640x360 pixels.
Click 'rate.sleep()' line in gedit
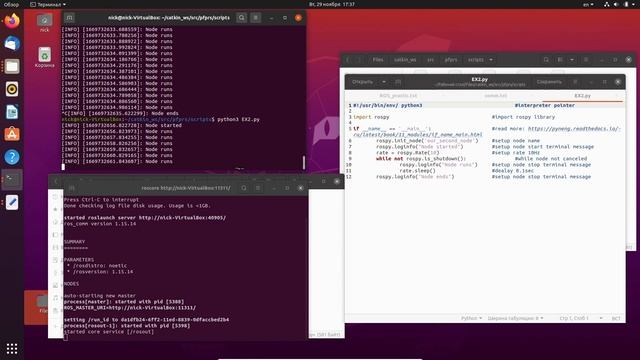tap(417, 171)
